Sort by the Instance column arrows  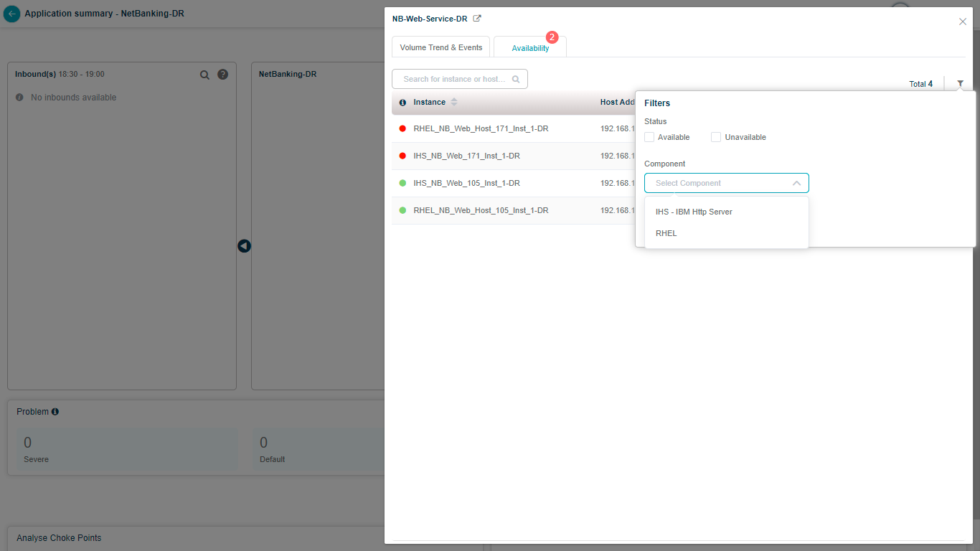tap(454, 103)
